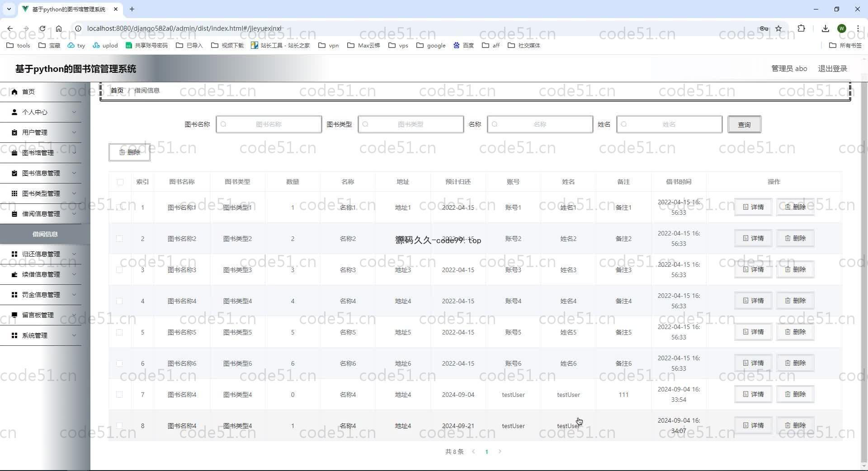
Task: Click the 借阅信息管理 clipboard icon
Action: click(14, 214)
